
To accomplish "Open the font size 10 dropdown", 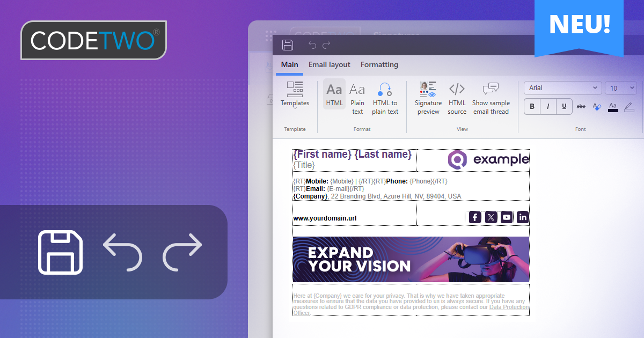I will (x=621, y=88).
